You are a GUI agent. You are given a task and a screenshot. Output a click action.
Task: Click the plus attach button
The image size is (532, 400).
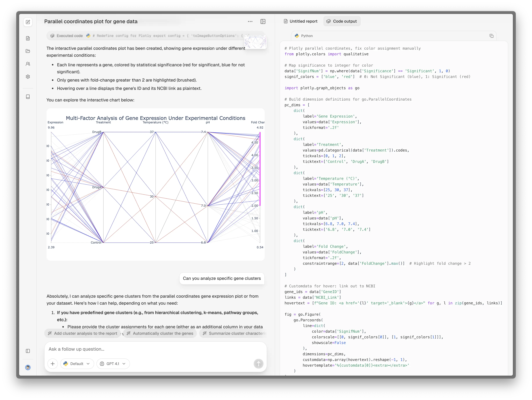click(x=53, y=364)
